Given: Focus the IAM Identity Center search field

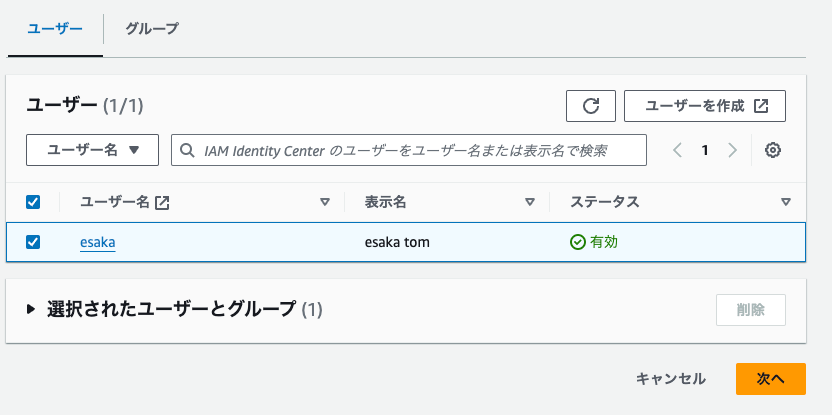Looking at the screenshot, I should 420,150.
